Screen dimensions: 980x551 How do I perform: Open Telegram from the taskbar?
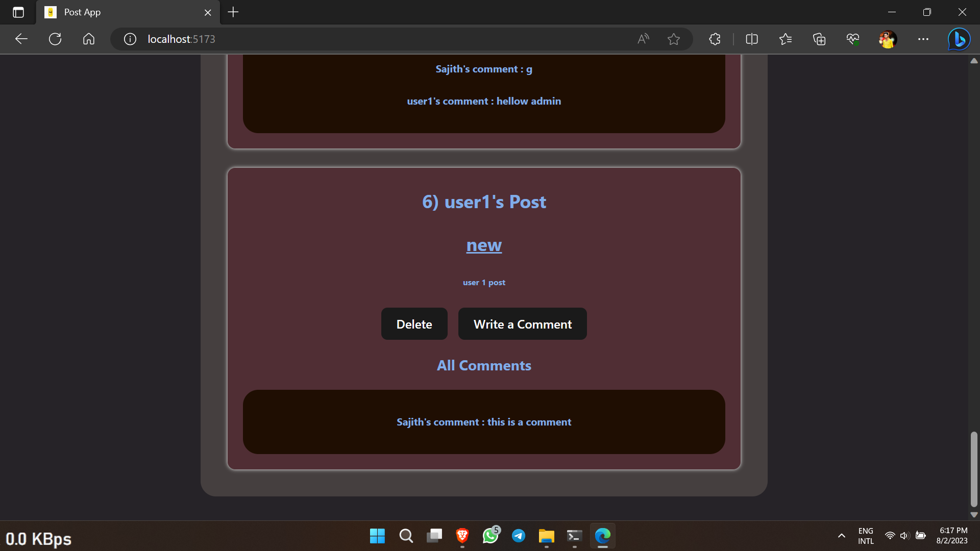pyautogui.click(x=519, y=536)
